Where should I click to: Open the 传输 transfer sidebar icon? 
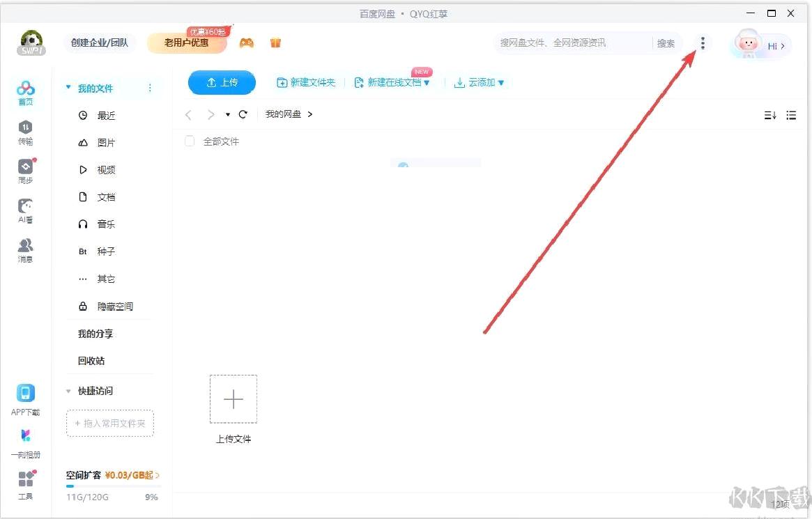pos(25,133)
